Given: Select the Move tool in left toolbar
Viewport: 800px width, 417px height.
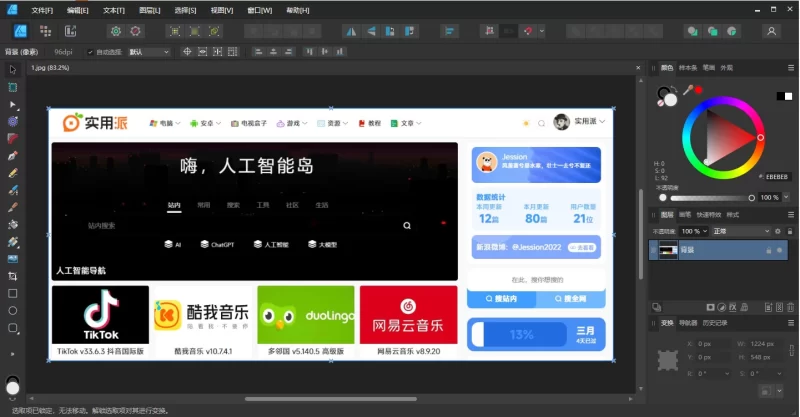Looking at the screenshot, I should click(13, 69).
